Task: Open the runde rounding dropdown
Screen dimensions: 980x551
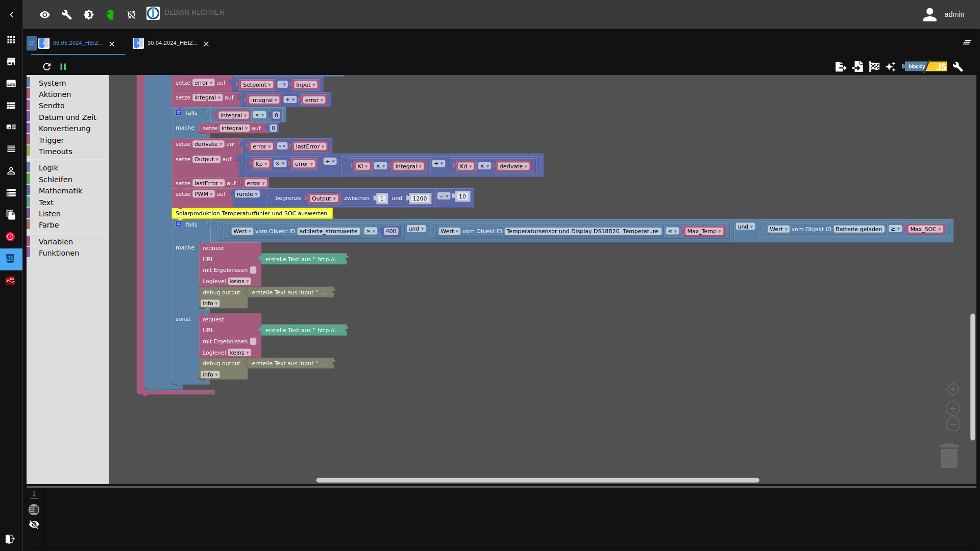Action: point(247,194)
